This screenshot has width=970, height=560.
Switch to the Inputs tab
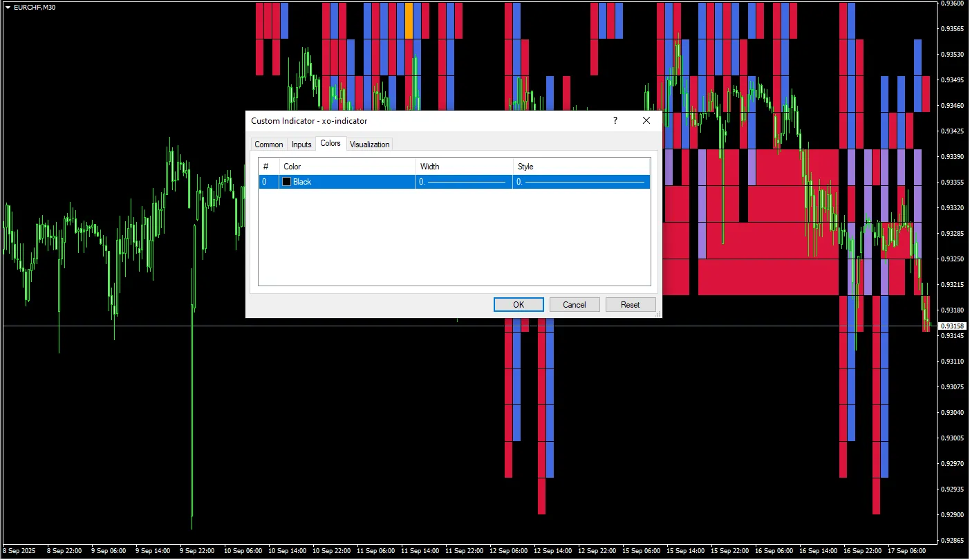point(301,144)
